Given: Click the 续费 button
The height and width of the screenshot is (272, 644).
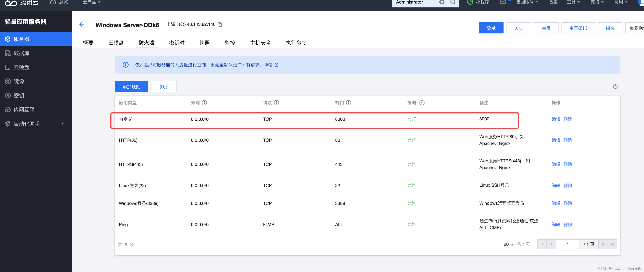Looking at the screenshot, I should coord(610,28).
